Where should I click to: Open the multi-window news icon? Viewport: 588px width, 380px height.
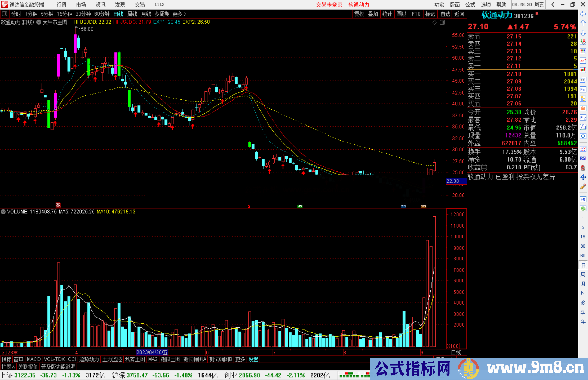click(583, 80)
